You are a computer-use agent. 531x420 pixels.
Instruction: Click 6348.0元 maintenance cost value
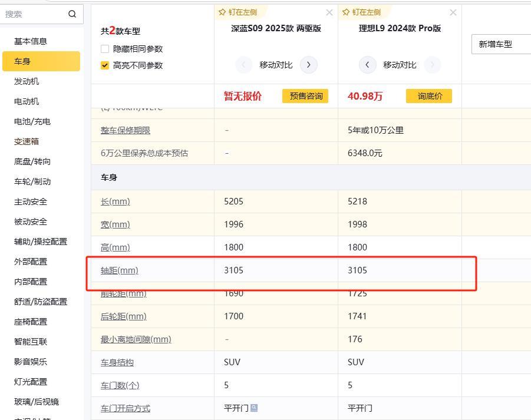point(365,153)
